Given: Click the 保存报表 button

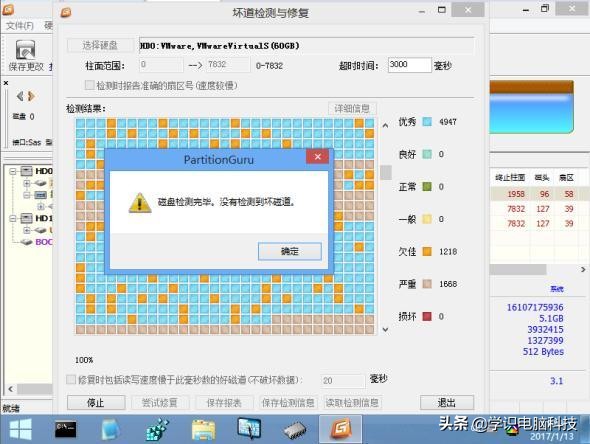Looking at the screenshot, I should coord(224,403).
